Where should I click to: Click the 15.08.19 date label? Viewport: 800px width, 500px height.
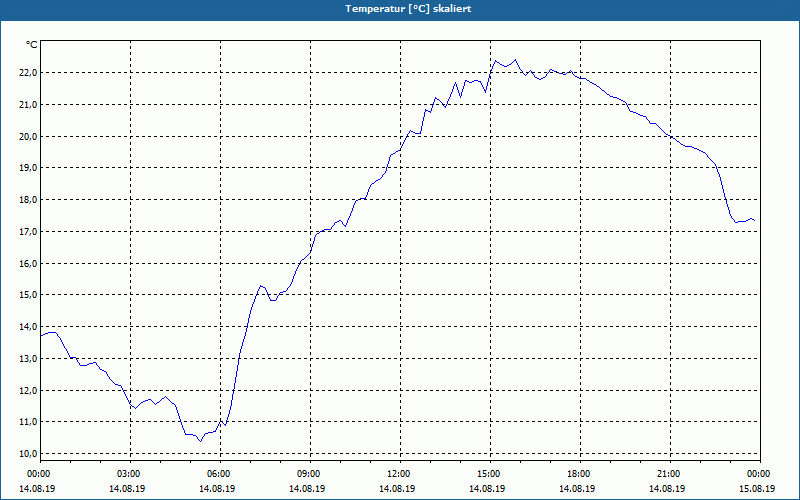757,488
